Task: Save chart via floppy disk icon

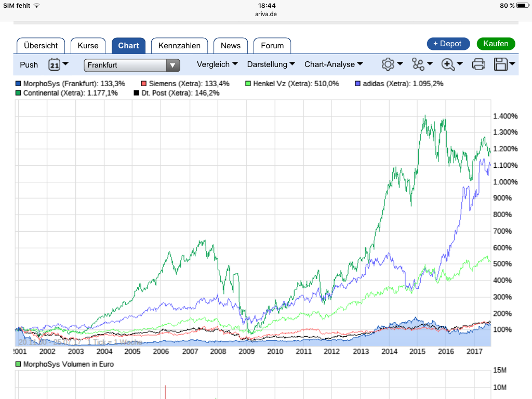Action: tap(500, 64)
